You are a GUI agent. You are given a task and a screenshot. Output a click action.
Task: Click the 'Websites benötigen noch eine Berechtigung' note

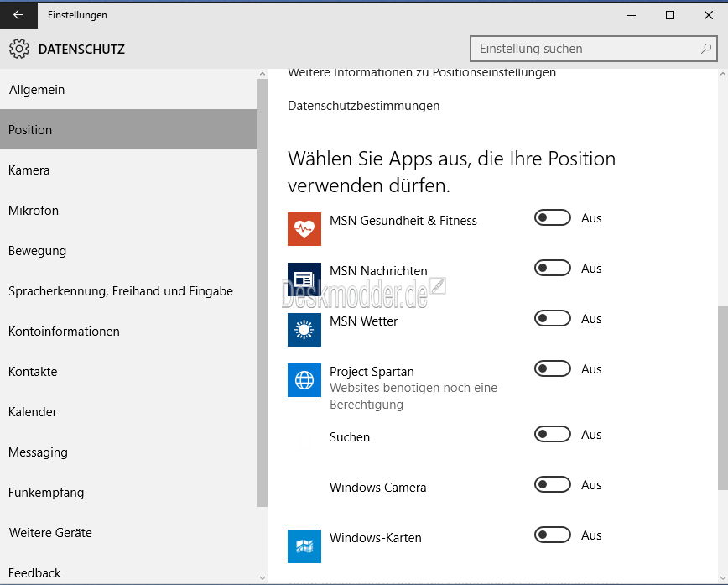[x=413, y=396]
